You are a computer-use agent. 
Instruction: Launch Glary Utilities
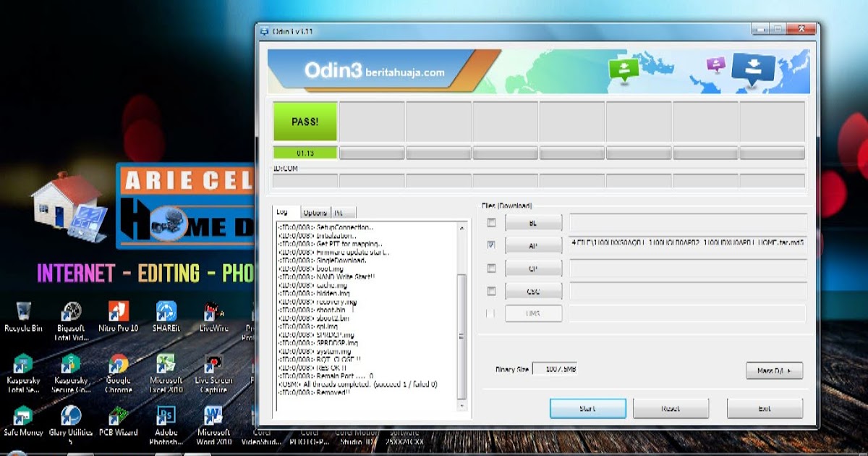click(72, 416)
